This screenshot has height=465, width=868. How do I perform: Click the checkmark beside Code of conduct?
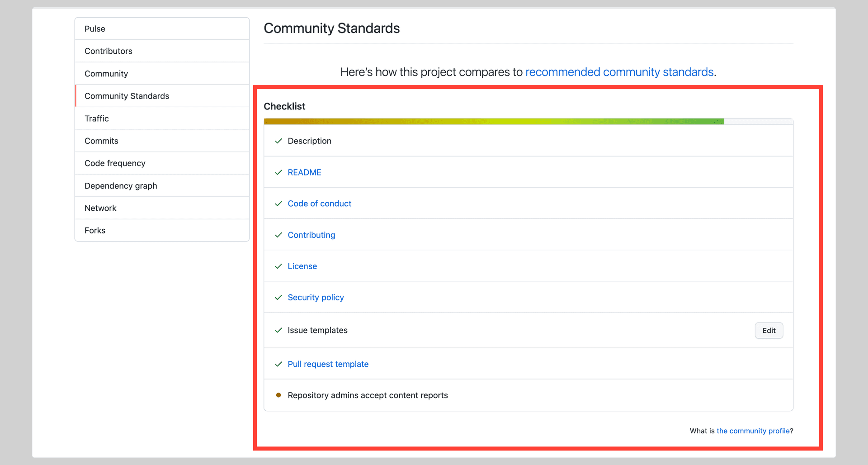pyautogui.click(x=278, y=204)
